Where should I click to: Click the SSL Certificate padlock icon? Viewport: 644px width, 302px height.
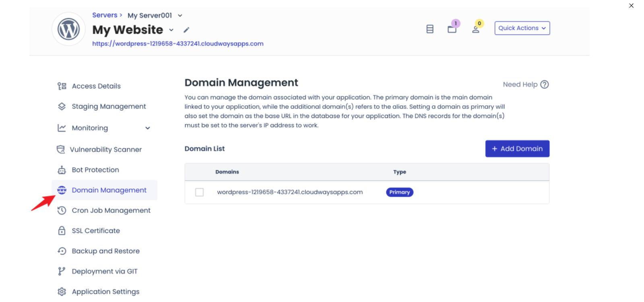click(x=62, y=231)
